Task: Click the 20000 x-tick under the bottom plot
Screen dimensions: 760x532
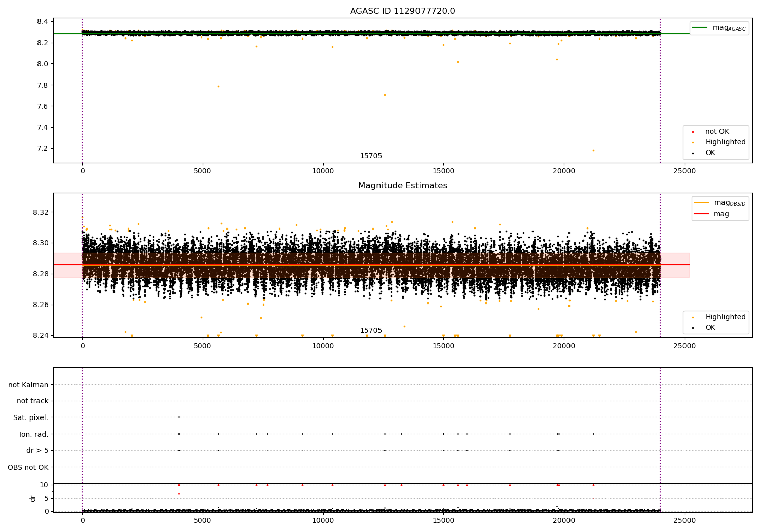Action: click(x=564, y=521)
